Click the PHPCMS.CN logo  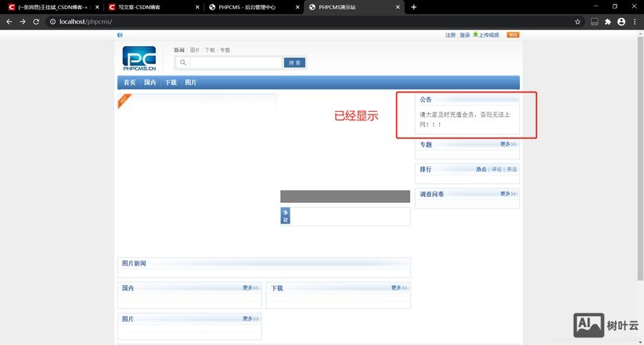[x=139, y=58]
